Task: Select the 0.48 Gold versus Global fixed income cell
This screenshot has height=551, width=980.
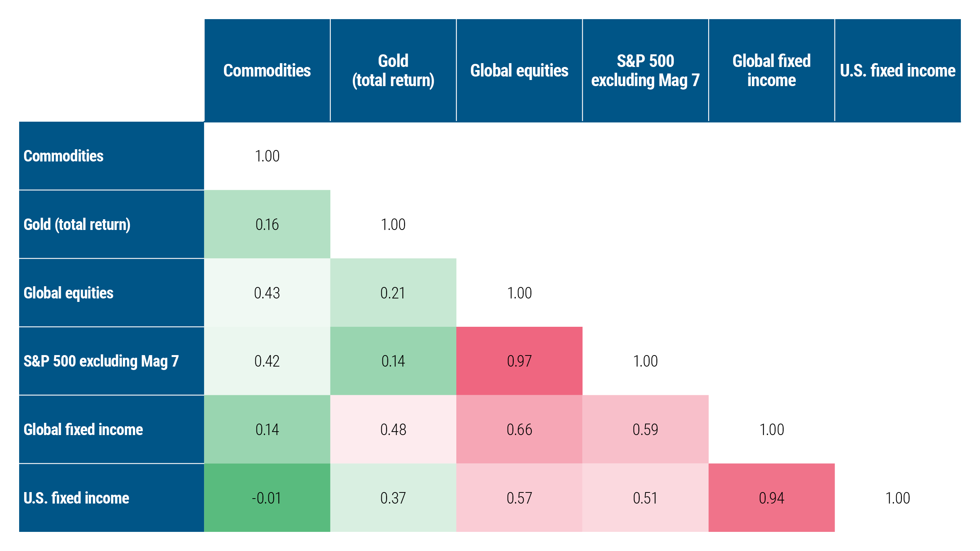Action: pos(393,429)
